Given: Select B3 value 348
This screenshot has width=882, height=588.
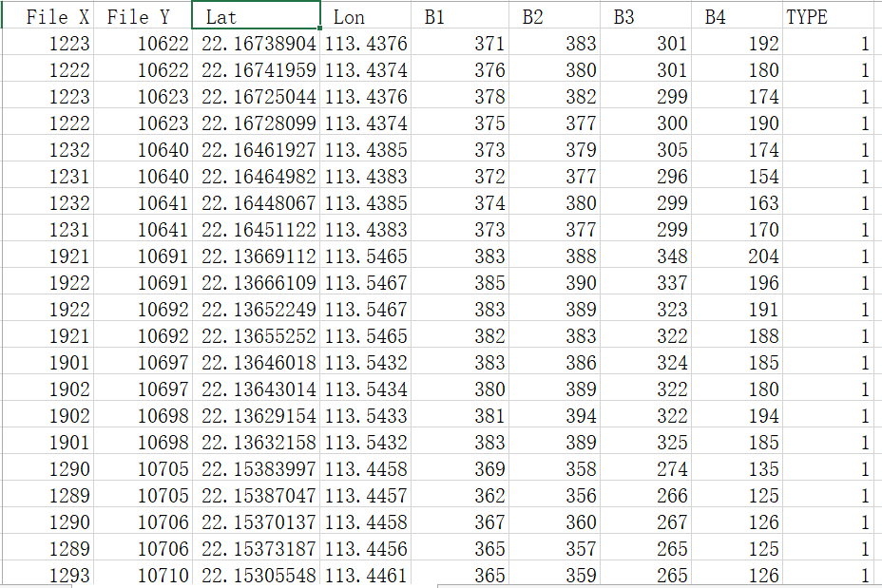Looking at the screenshot, I should (x=645, y=256).
